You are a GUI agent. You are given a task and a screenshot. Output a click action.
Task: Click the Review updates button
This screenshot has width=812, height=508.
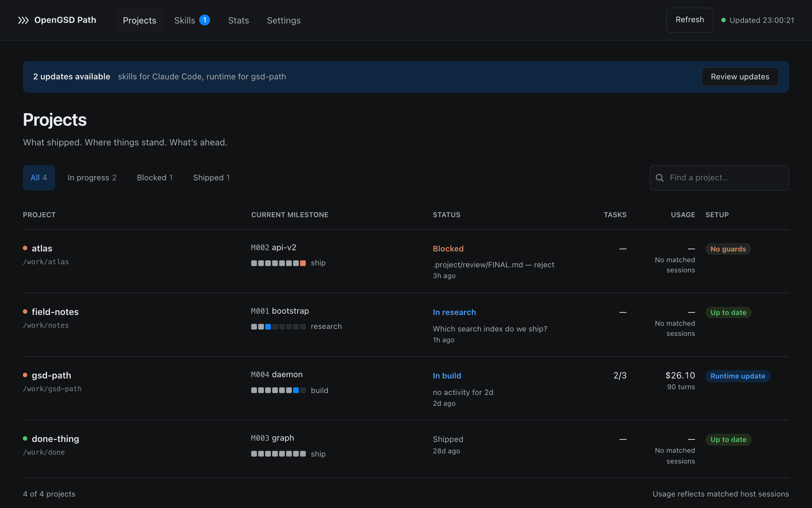click(740, 77)
